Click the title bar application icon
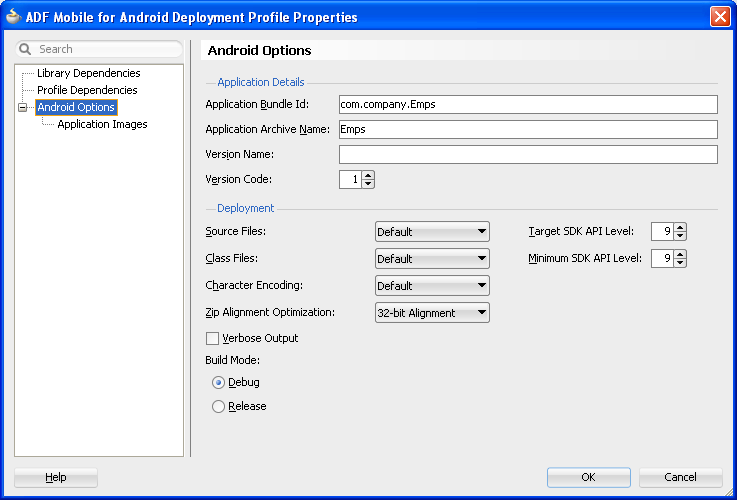 [13, 16]
